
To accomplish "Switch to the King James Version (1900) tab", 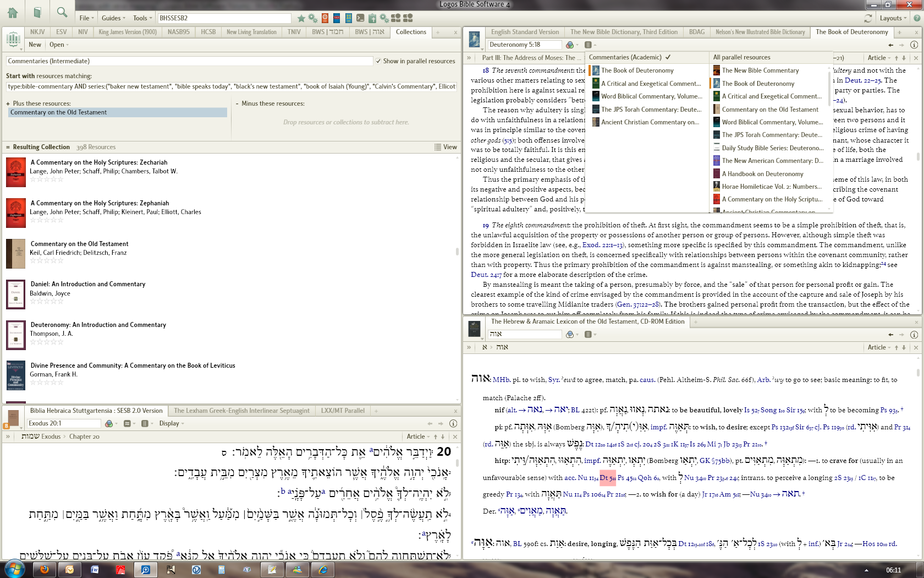I will [x=128, y=32].
